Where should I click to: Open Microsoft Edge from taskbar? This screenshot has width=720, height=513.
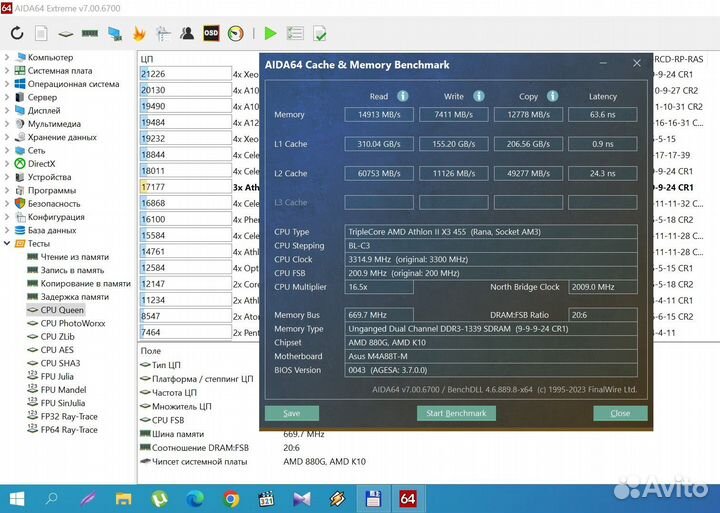pyautogui.click(x=195, y=499)
